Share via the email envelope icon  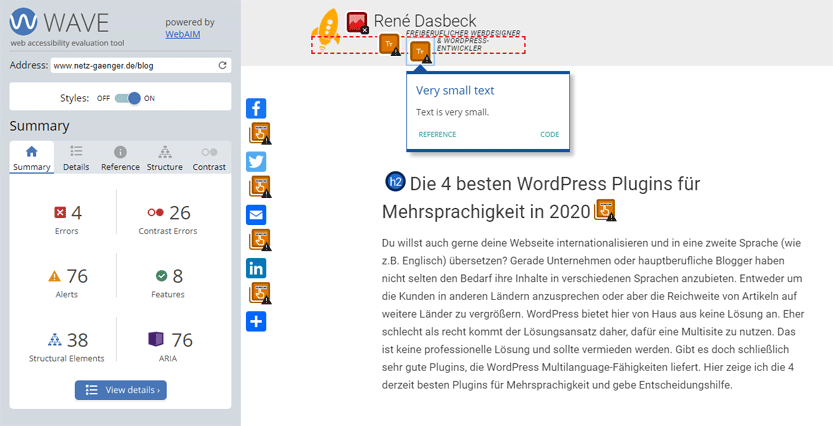256,215
